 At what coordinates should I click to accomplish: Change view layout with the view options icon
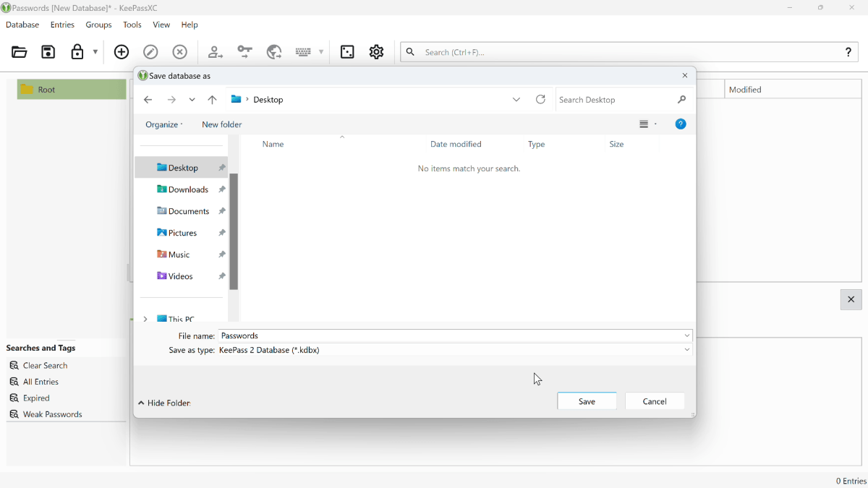(x=644, y=124)
